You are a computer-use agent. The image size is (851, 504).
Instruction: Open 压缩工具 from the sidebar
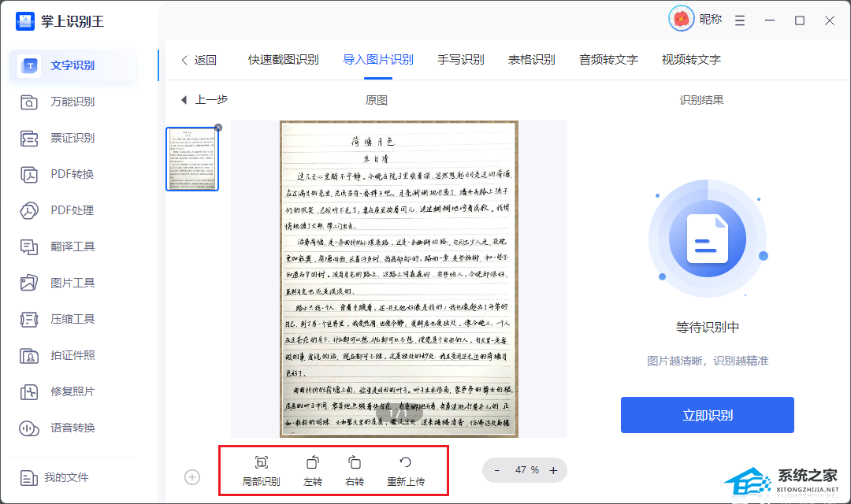point(72,319)
